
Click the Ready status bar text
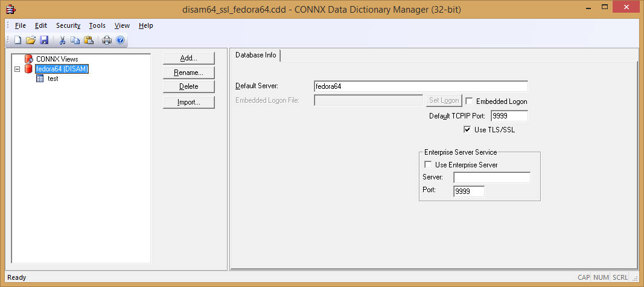point(17,277)
